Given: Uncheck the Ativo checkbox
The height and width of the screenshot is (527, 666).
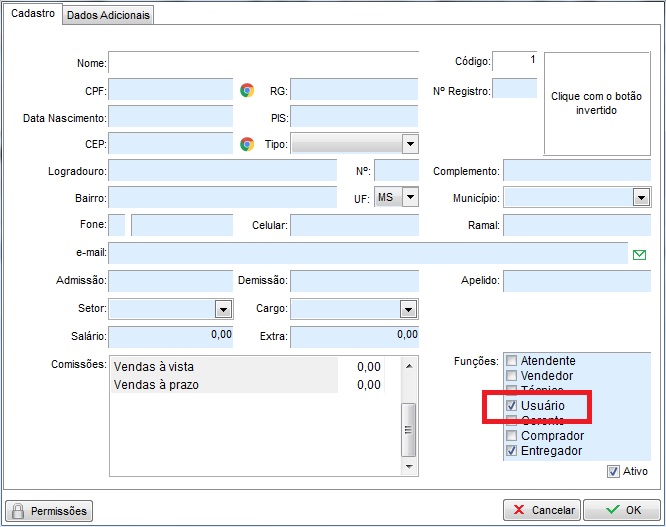Looking at the screenshot, I should pyautogui.click(x=613, y=471).
